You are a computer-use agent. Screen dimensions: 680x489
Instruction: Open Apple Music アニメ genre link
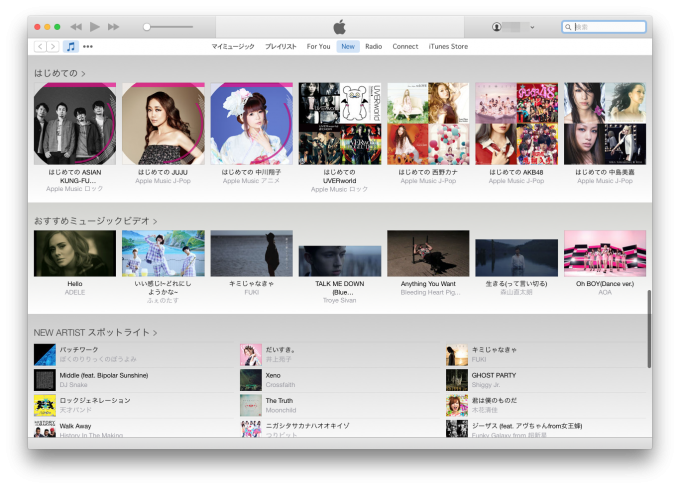point(252,181)
